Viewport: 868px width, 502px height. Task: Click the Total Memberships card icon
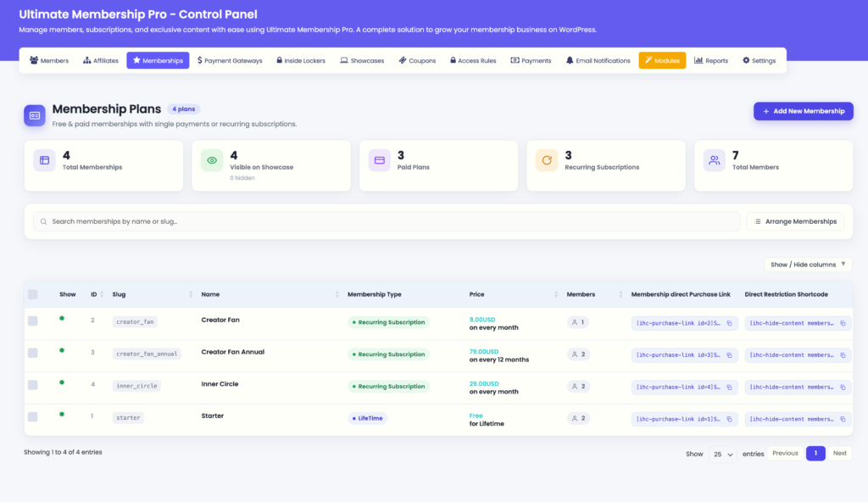pyautogui.click(x=44, y=160)
